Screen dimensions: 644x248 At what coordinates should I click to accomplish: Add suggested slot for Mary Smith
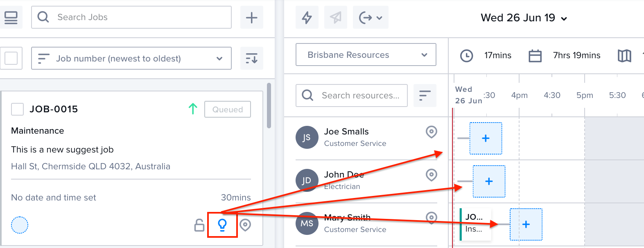pos(526,225)
